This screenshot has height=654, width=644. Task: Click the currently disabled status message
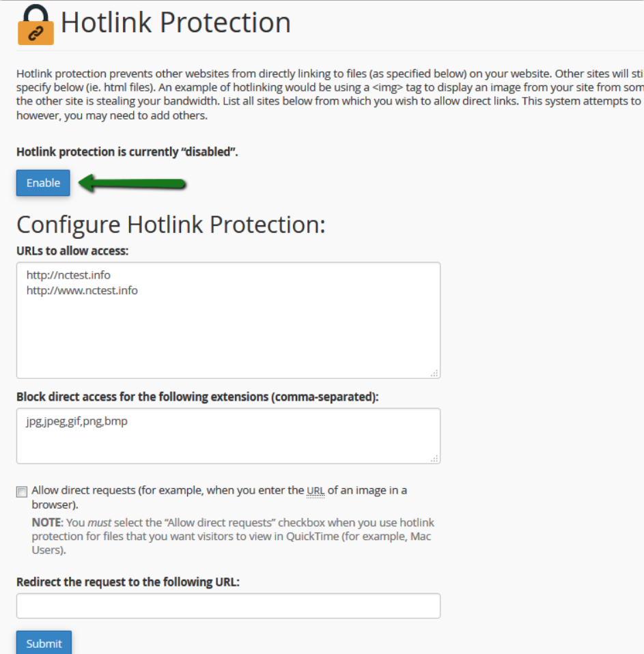(127, 152)
